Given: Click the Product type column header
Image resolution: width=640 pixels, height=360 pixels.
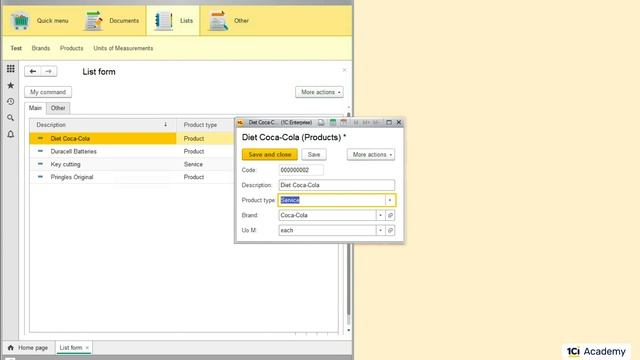Looking at the screenshot, I should pos(205,125).
